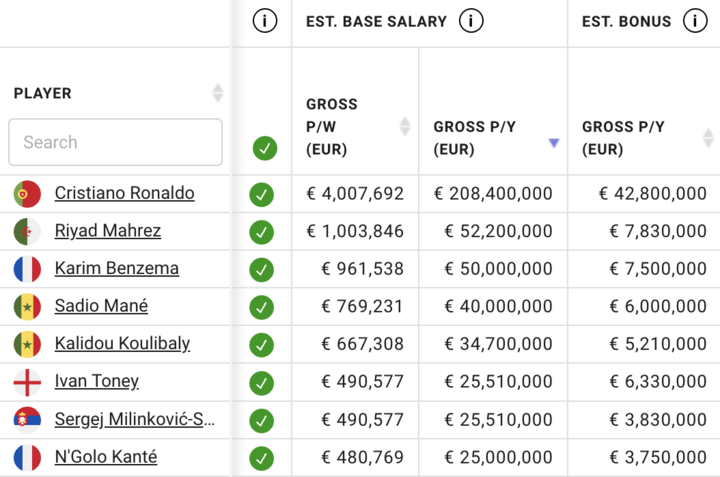Toggle Gross P/Y base salary sort arrow
The image size is (720, 477).
(x=553, y=143)
